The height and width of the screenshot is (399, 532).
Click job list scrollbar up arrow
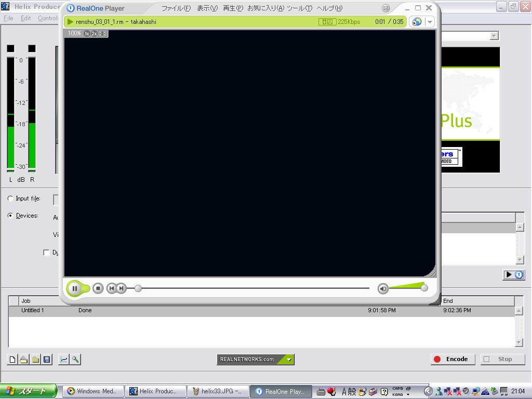pos(519,311)
